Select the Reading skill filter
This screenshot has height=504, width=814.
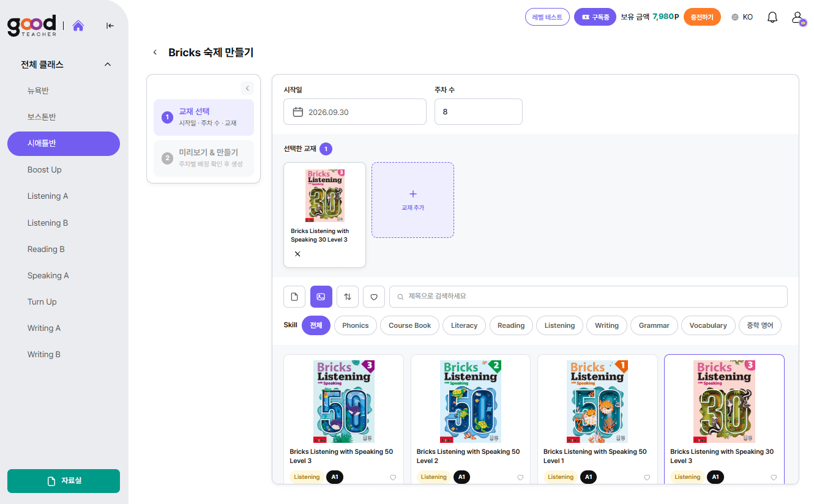tap(511, 325)
